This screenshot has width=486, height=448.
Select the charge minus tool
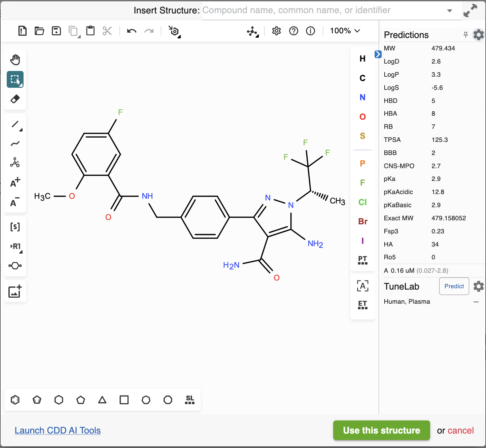pyautogui.click(x=15, y=202)
